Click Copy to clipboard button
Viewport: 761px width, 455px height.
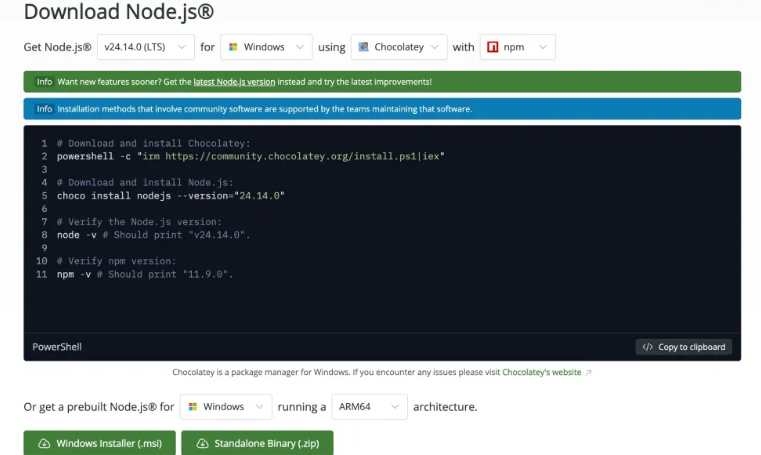[x=683, y=347]
